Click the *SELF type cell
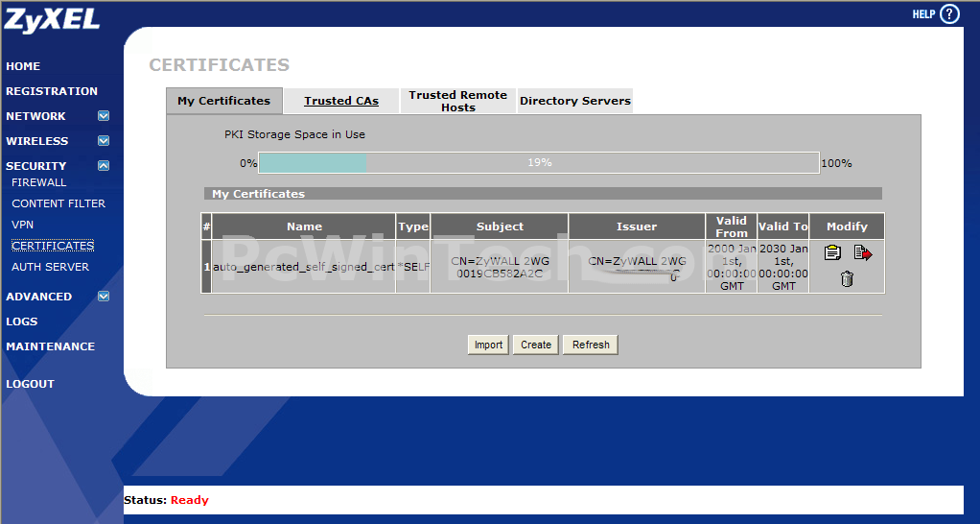This screenshot has width=980, height=524. pyautogui.click(x=413, y=267)
